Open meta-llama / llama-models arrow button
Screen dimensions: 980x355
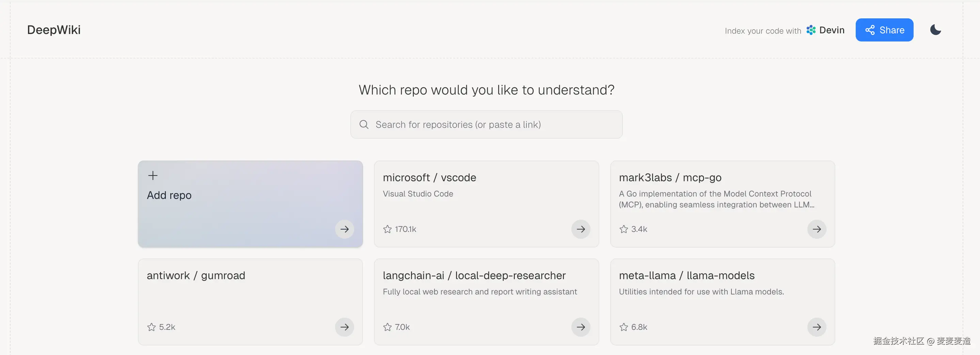point(817,327)
